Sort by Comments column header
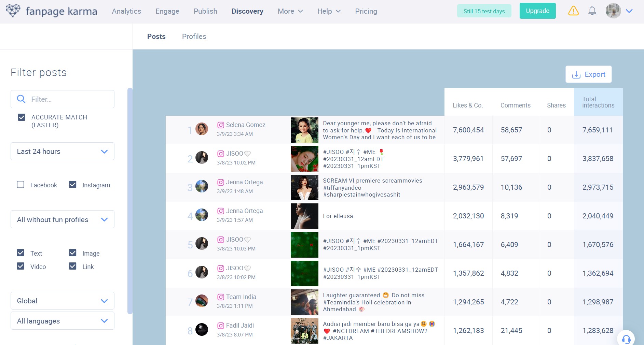Image resolution: width=644 pixels, height=345 pixels. (x=515, y=105)
